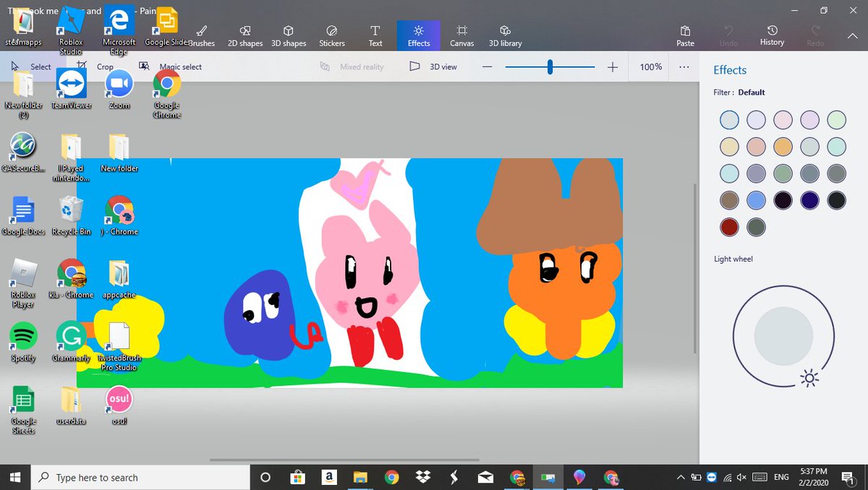Switch to the Effects tab
Image resolution: width=868 pixels, height=490 pixels.
click(x=419, y=35)
